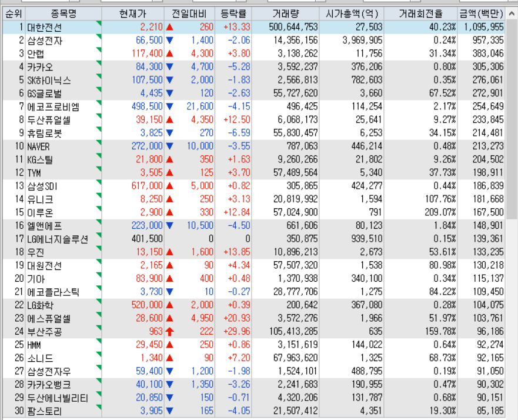Click 팜스토리 amount 85,185

coord(490,411)
